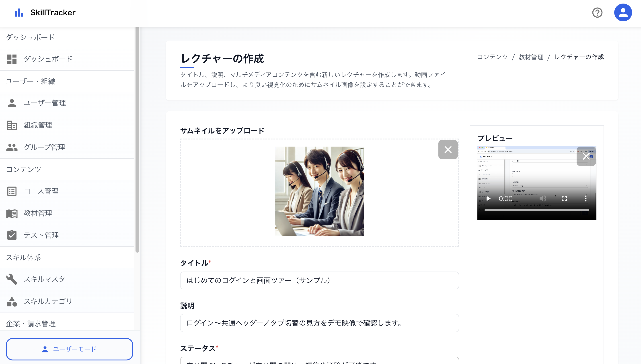Open 組織管理 in the sidebar
Viewport: 641px width, 364px height.
[x=38, y=125]
